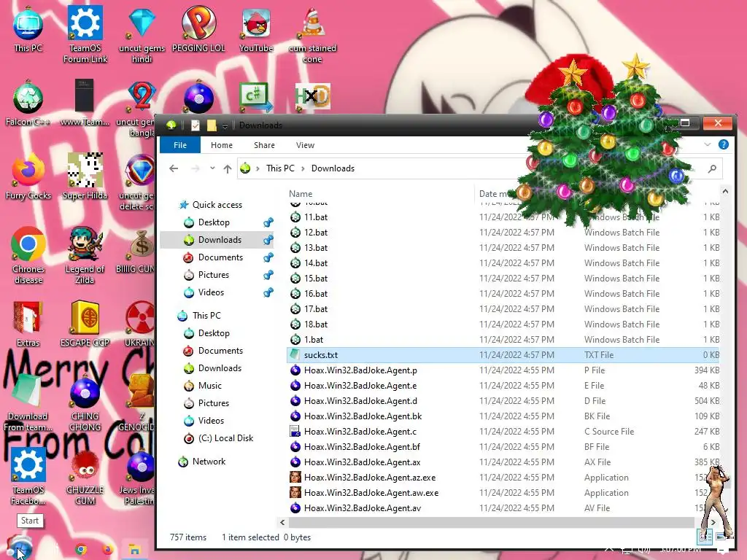Image resolution: width=747 pixels, height=560 pixels.
Task: Open the Share ribbon tab
Action: (x=264, y=145)
